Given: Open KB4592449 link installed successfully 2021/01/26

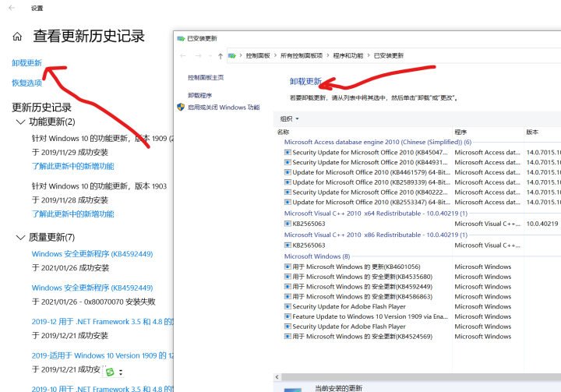Looking at the screenshot, I should [x=92, y=254].
